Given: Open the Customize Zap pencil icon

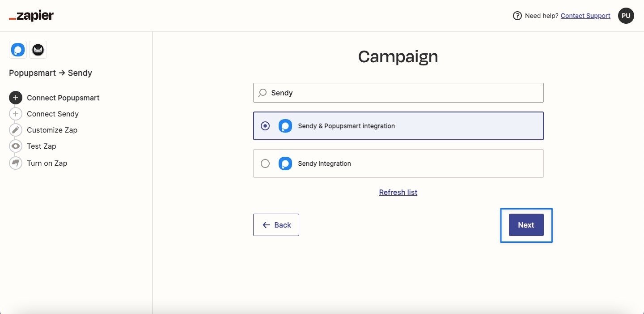Looking at the screenshot, I should click(16, 130).
